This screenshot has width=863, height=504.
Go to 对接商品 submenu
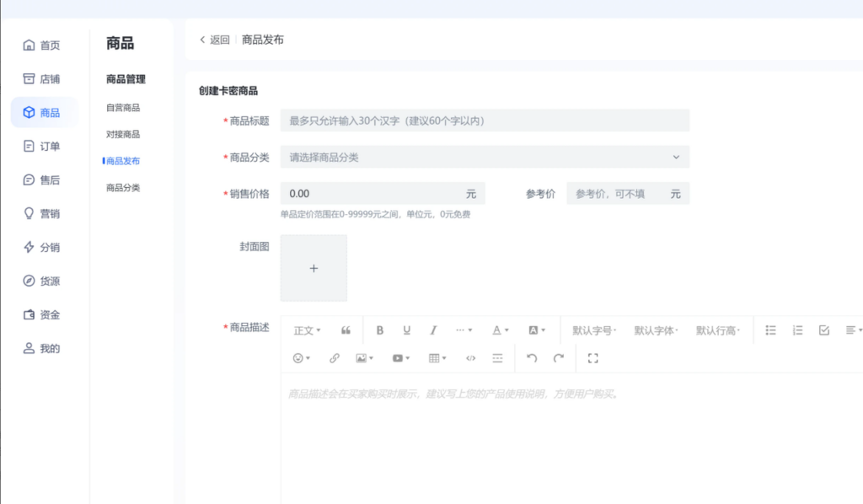tap(123, 134)
